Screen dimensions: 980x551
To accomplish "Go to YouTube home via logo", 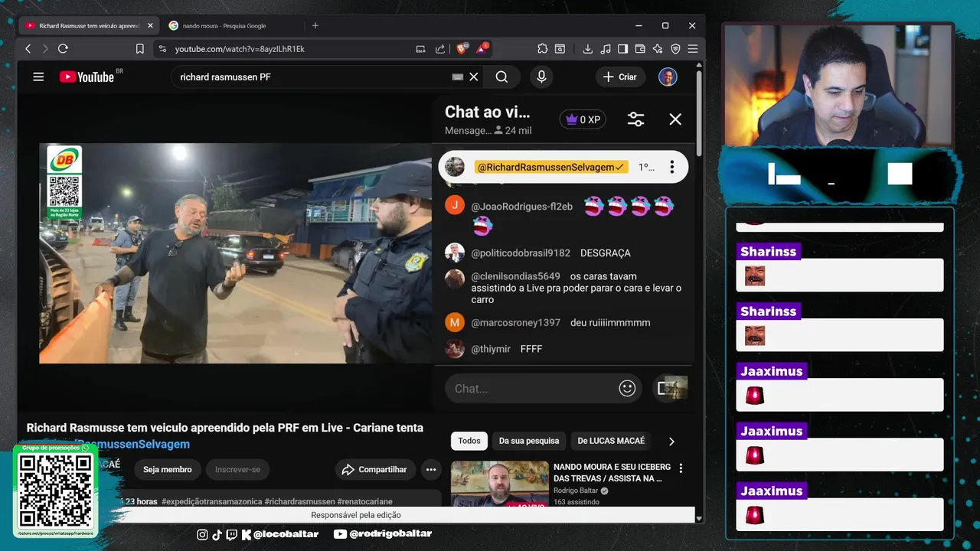I will 87,77.
